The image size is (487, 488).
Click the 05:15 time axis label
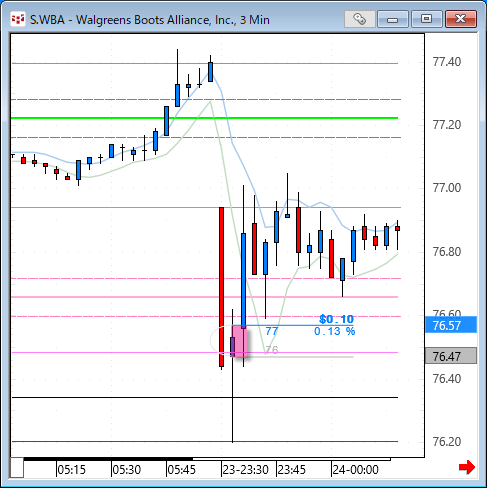click(72, 470)
